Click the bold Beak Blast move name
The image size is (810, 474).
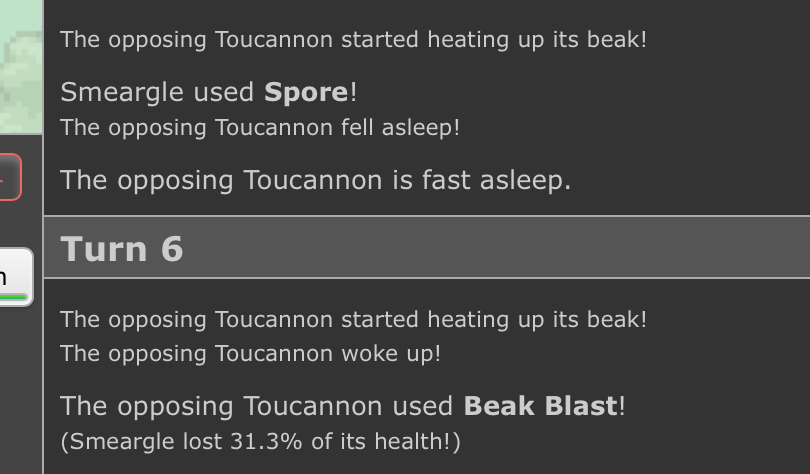541,406
